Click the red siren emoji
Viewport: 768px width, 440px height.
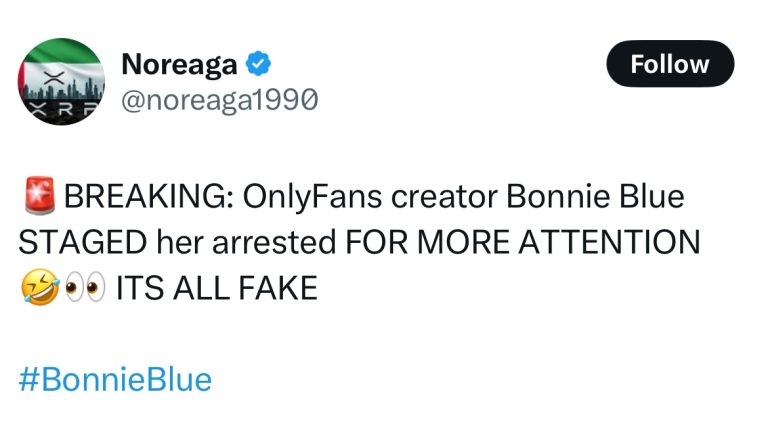coord(37,197)
